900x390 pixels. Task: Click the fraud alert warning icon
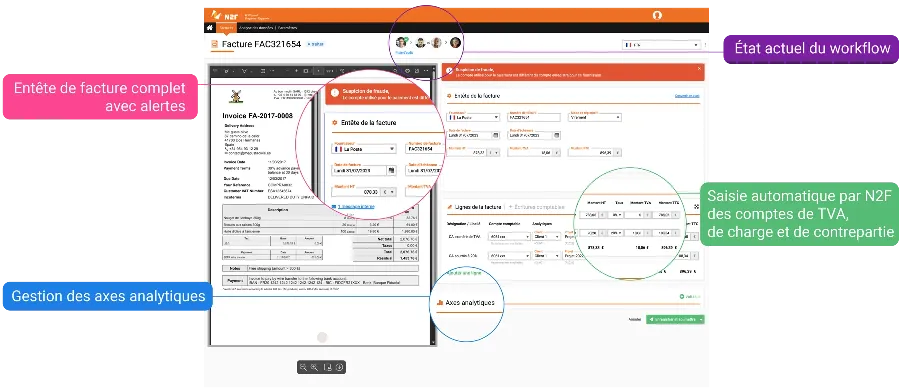(449, 70)
